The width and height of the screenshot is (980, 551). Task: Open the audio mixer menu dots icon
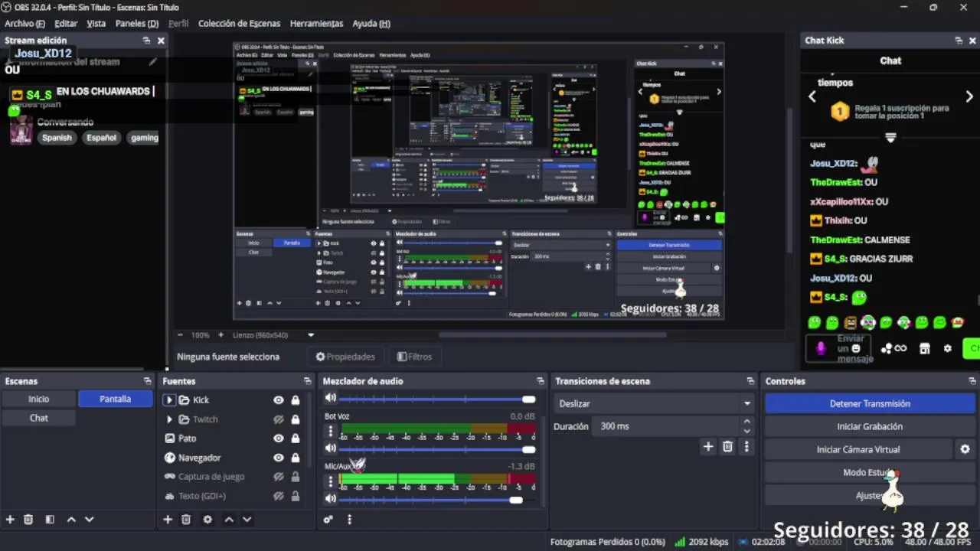click(349, 520)
